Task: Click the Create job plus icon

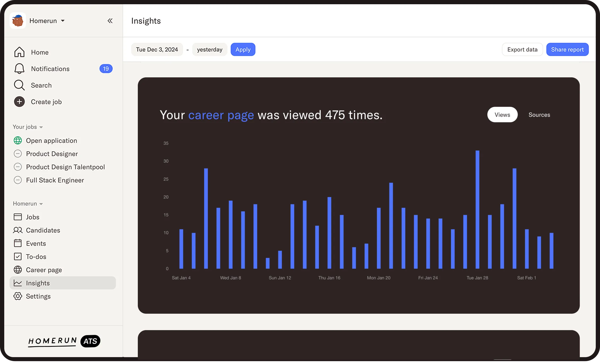Action: click(x=19, y=102)
